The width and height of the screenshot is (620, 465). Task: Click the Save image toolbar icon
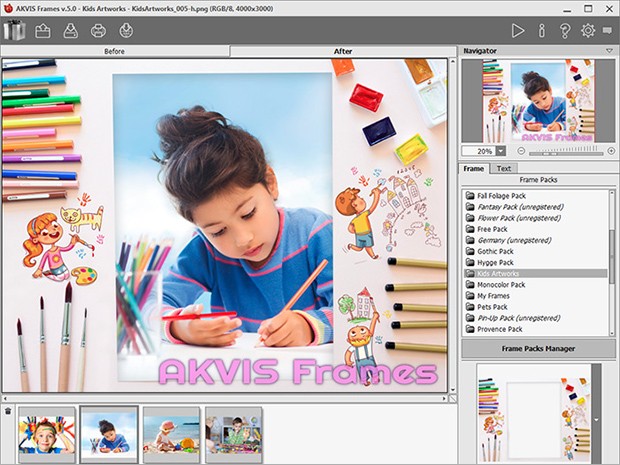click(x=70, y=30)
